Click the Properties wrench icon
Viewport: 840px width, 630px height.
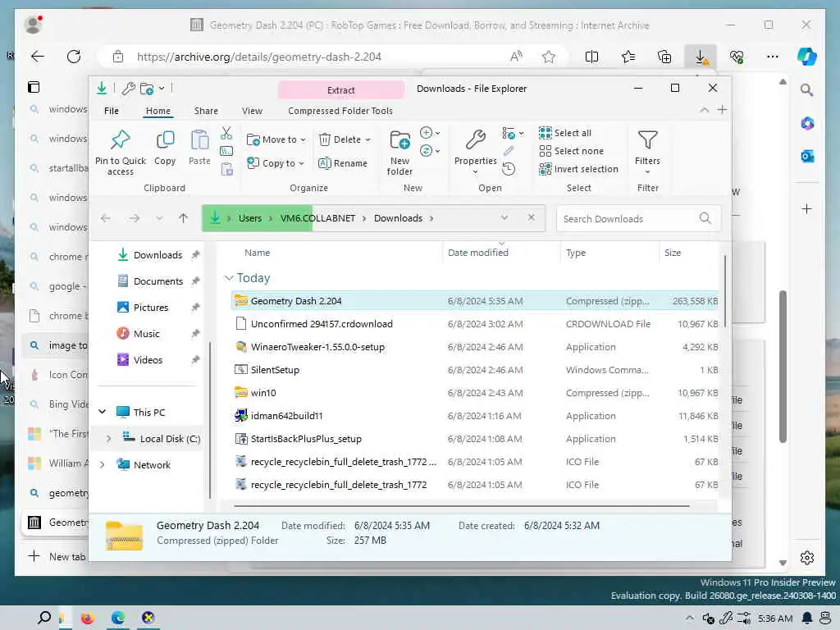tap(476, 139)
